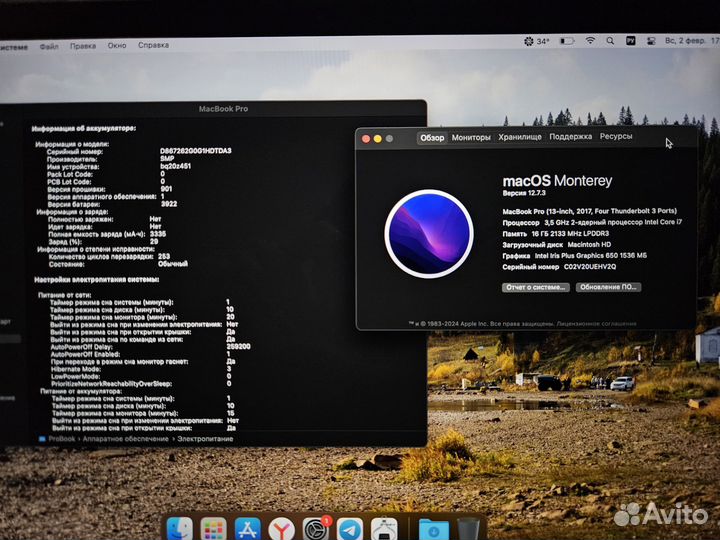The width and height of the screenshot is (720, 540).
Task: Switch the РУ input source indicator
Action: pyautogui.click(x=631, y=41)
